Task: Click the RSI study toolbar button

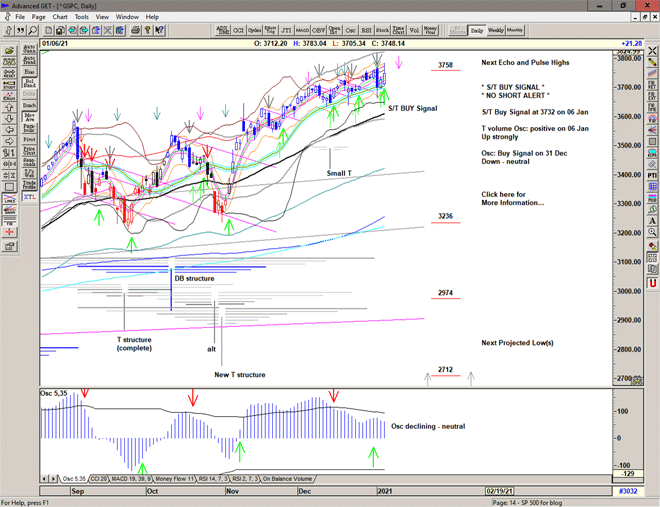Action: [365, 30]
